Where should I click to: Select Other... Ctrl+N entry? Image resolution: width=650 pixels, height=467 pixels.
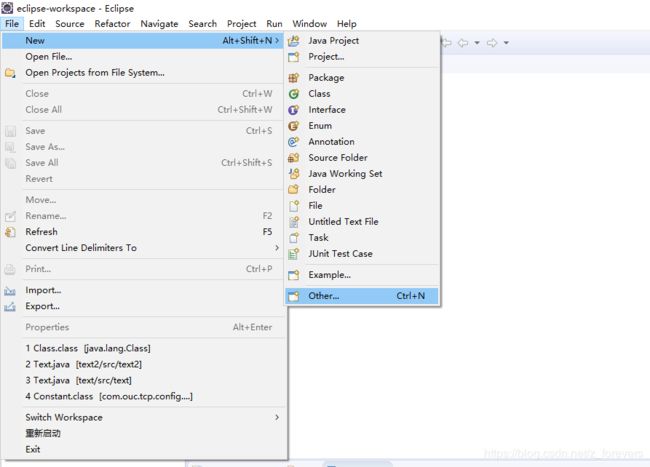pos(362,296)
